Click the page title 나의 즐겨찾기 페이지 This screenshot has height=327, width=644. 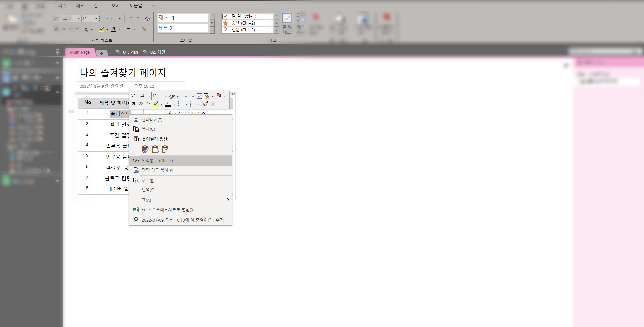(123, 73)
